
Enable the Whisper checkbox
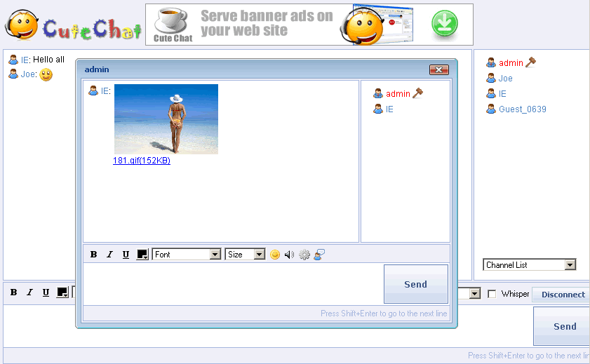[x=492, y=294]
